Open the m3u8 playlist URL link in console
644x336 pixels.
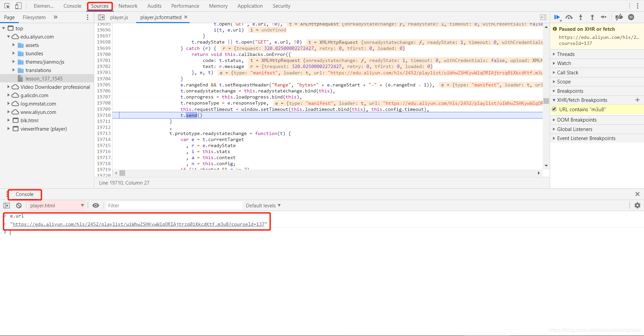pyautogui.click(x=139, y=224)
